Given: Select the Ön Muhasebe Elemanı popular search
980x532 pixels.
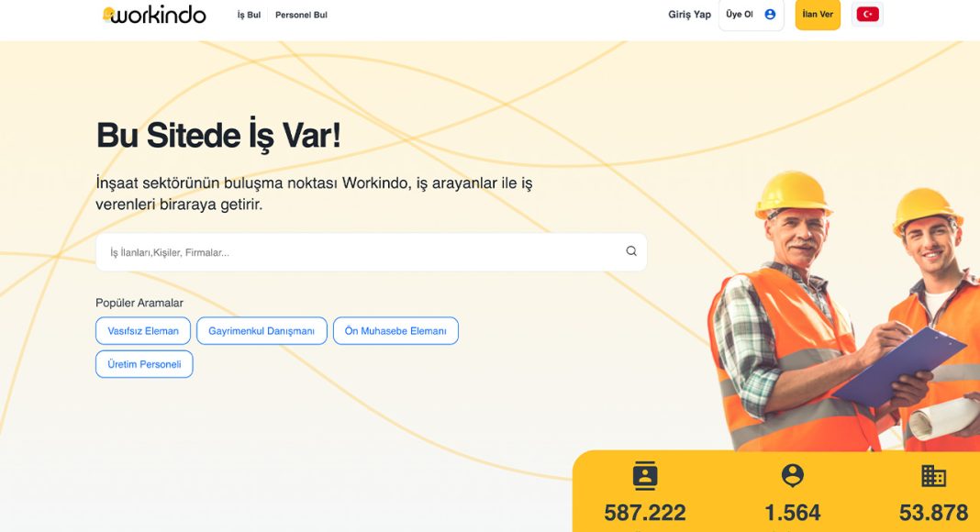Looking at the screenshot, I should pyautogui.click(x=395, y=331).
